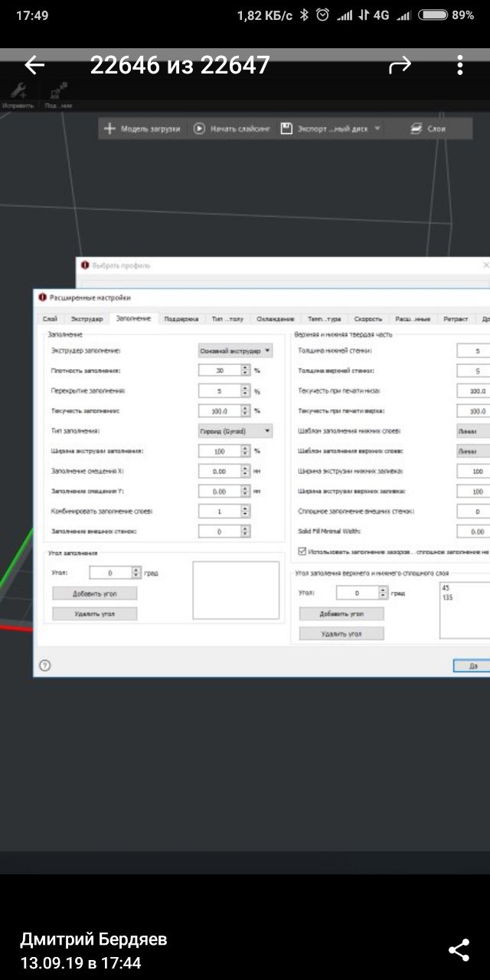Open Шаблон заполнения верхних слоев dropdown

click(473, 451)
